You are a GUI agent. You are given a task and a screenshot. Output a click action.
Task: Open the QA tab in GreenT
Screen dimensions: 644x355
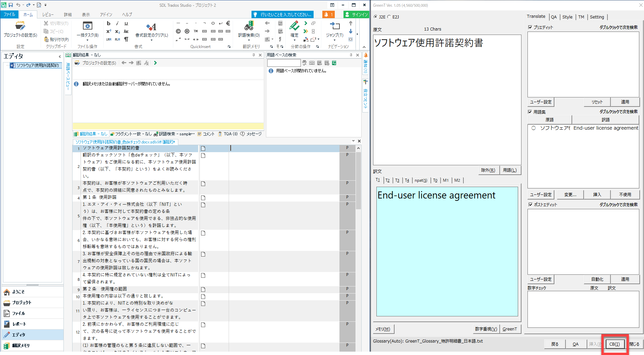554,17
